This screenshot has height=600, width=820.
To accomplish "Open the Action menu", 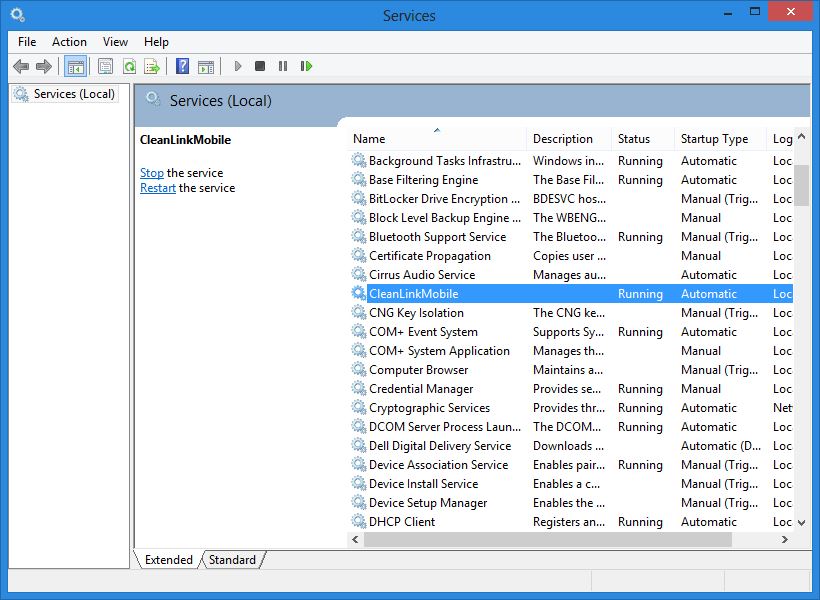I will pos(69,42).
